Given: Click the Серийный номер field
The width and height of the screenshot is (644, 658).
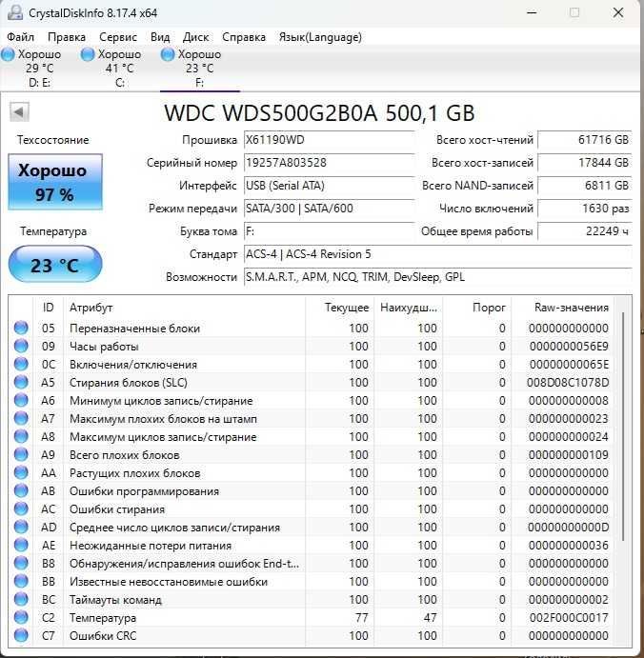Looking at the screenshot, I should [x=330, y=163].
